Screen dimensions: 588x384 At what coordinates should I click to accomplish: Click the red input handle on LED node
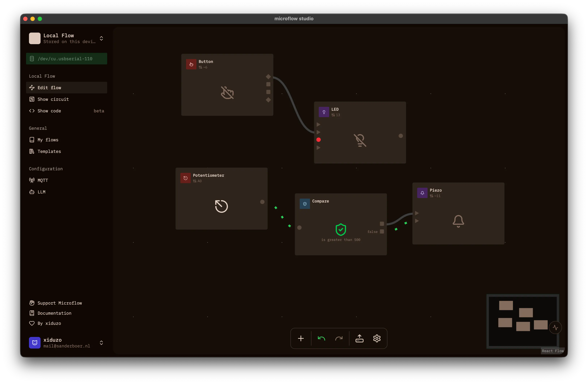(x=318, y=140)
